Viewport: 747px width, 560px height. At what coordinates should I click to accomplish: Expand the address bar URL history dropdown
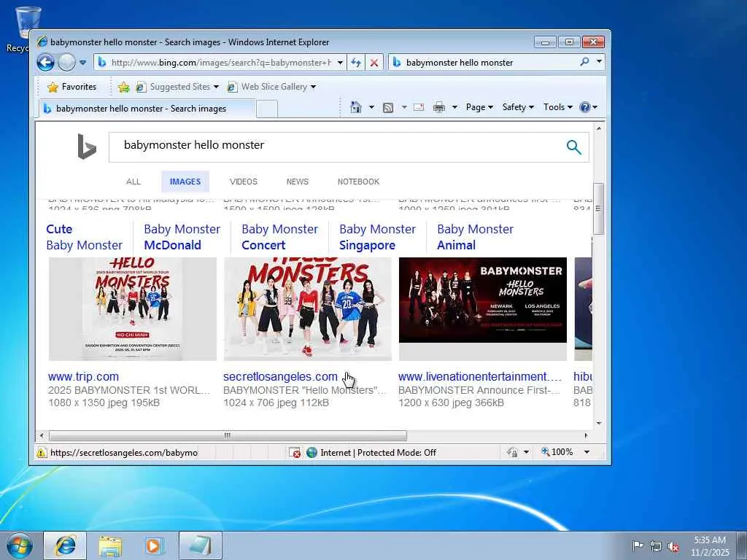pyautogui.click(x=340, y=63)
